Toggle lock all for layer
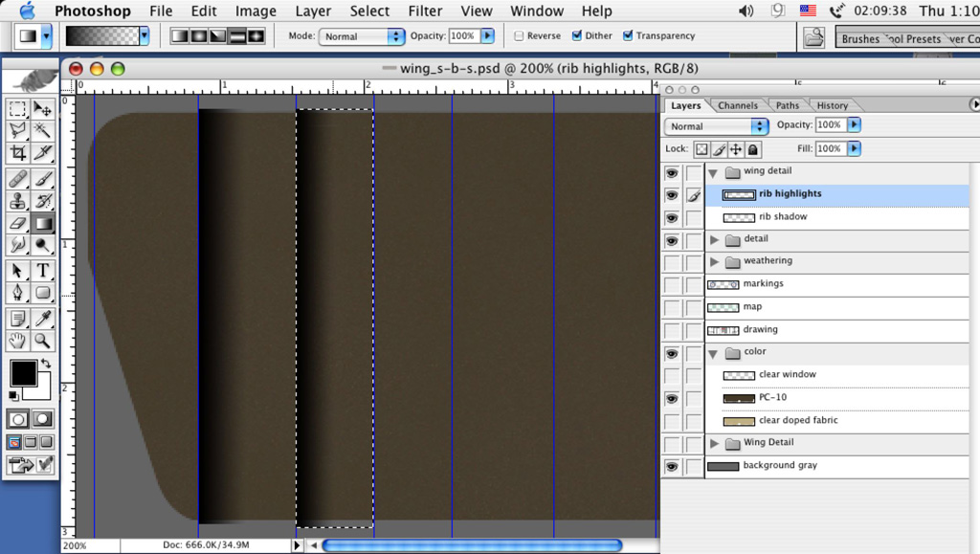Screen dimensions: 980x554 pyautogui.click(x=753, y=149)
